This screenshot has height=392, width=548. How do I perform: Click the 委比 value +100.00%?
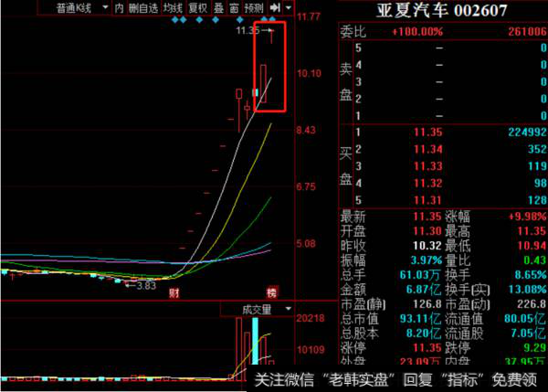point(417,32)
